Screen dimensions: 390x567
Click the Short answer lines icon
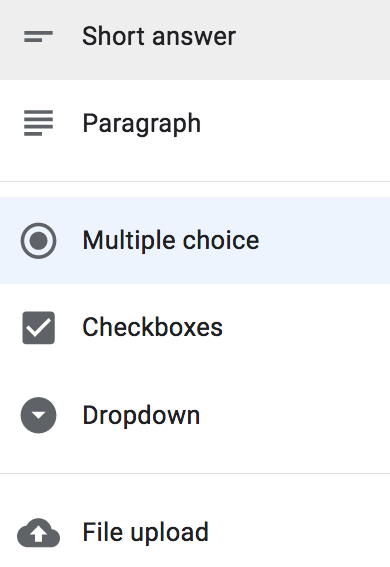(x=38, y=37)
